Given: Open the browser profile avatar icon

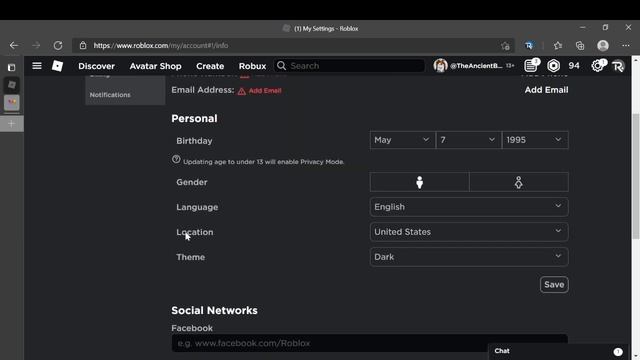Looking at the screenshot, I should pos(603,45).
